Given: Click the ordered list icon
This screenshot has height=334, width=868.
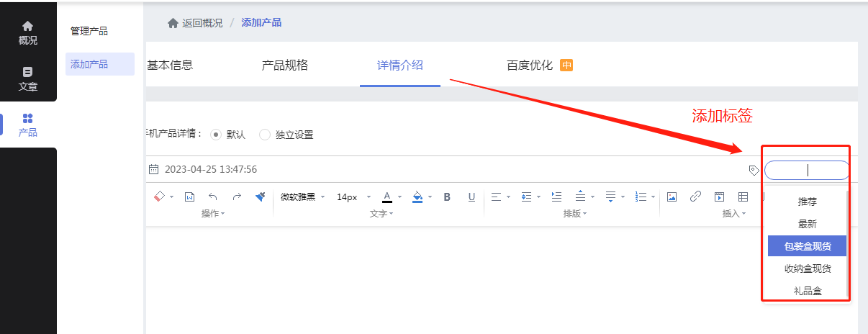Looking at the screenshot, I should point(641,197).
